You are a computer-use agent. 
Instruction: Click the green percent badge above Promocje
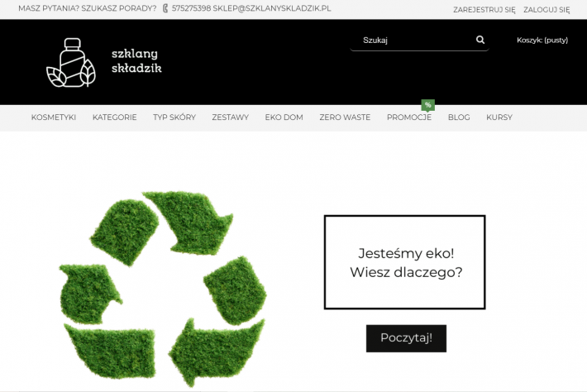(428, 105)
